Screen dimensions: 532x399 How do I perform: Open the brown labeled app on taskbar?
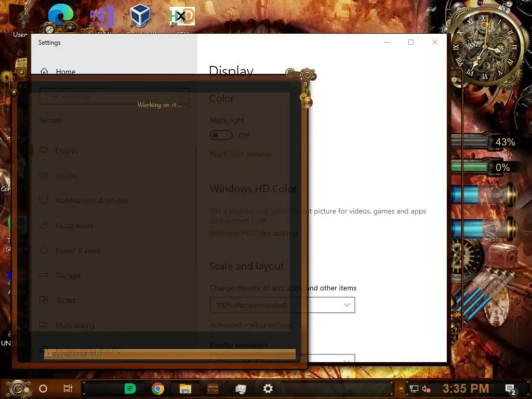[x=213, y=389]
